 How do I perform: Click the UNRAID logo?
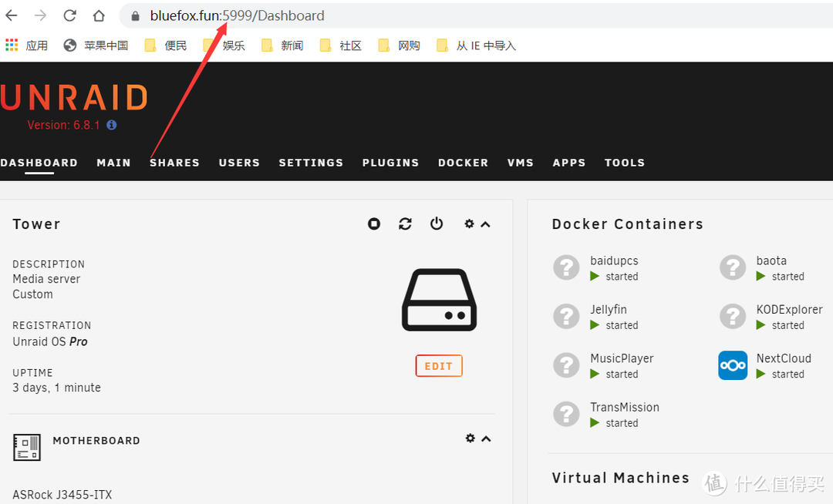pos(74,98)
